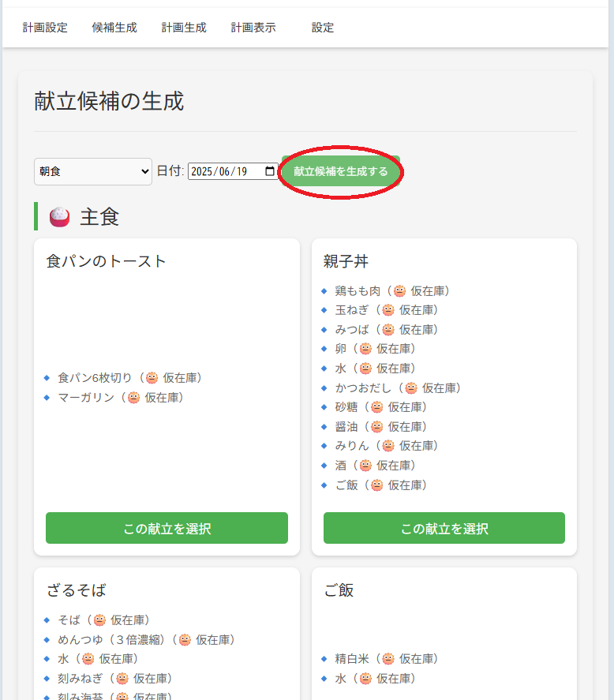Click the face stock icon beside かつおだし
This screenshot has width=614, height=700.
(x=411, y=388)
